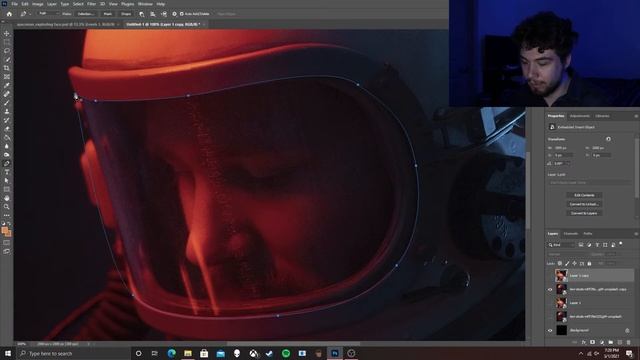Select the Clone Stamp tool
The height and width of the screenshot is (360, 640).
coord(7,111)
